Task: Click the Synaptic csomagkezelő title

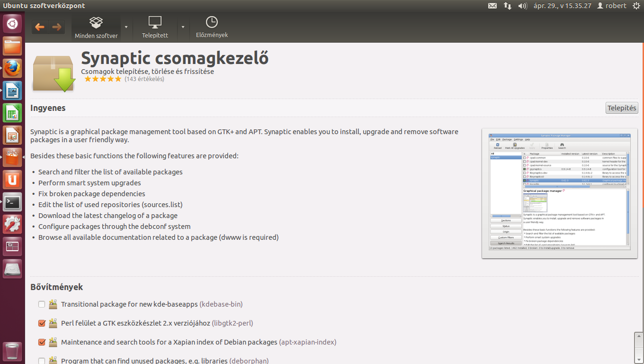Action: click(175, 58)
